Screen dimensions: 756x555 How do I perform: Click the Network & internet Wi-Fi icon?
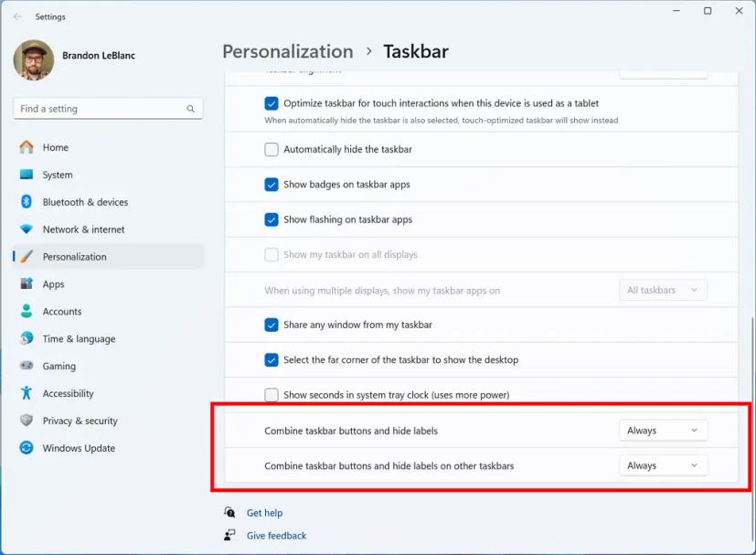pyautogui.click(x=27, y=229)
